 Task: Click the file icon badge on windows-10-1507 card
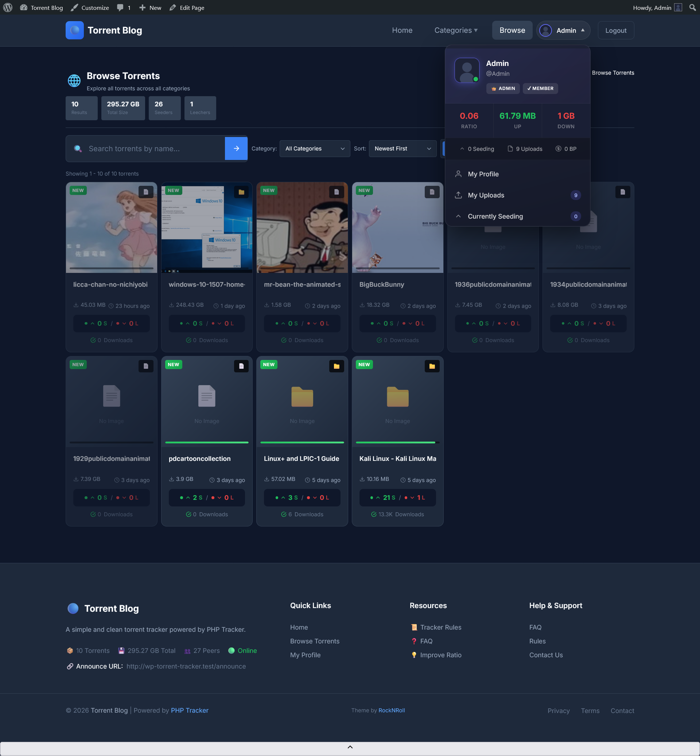tap(241, 192)
